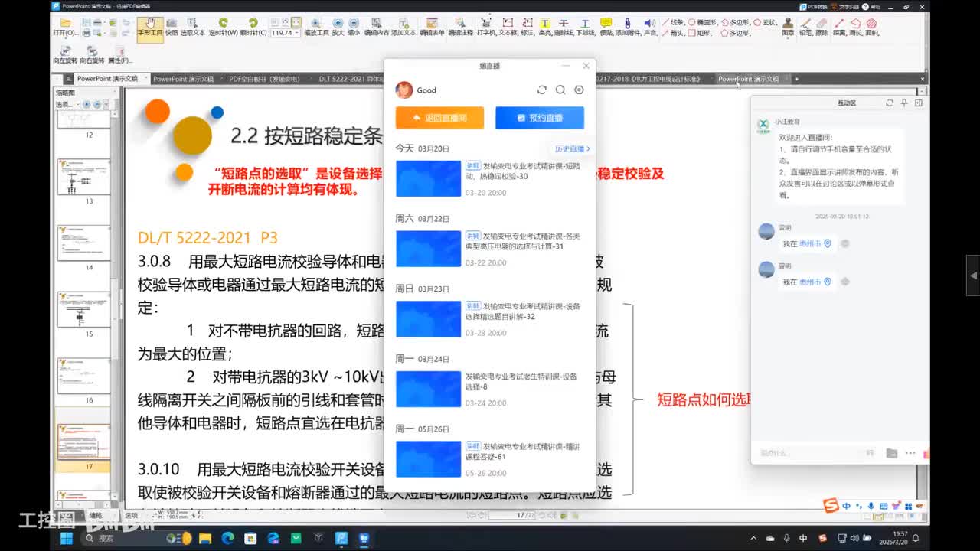980x551 pixels.
Task: Add a Sticky Note (便贴)
Action: pyautogui.click(x=606, y=28)
